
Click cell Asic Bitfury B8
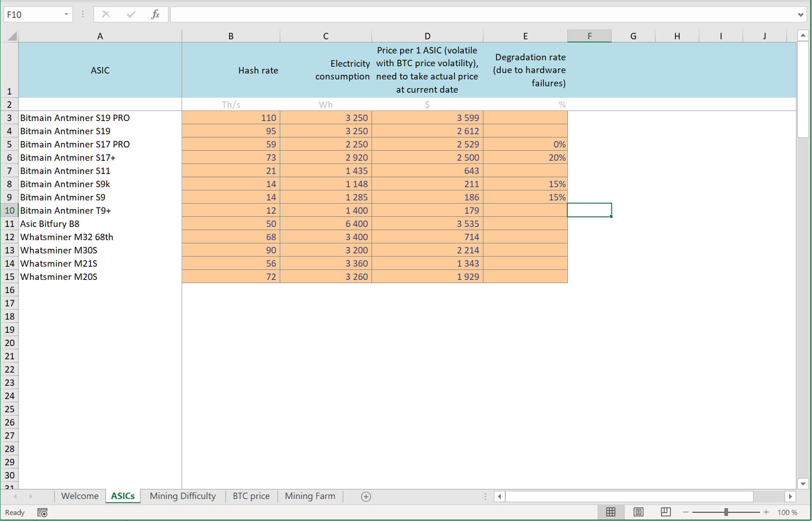tap(100, 224)
